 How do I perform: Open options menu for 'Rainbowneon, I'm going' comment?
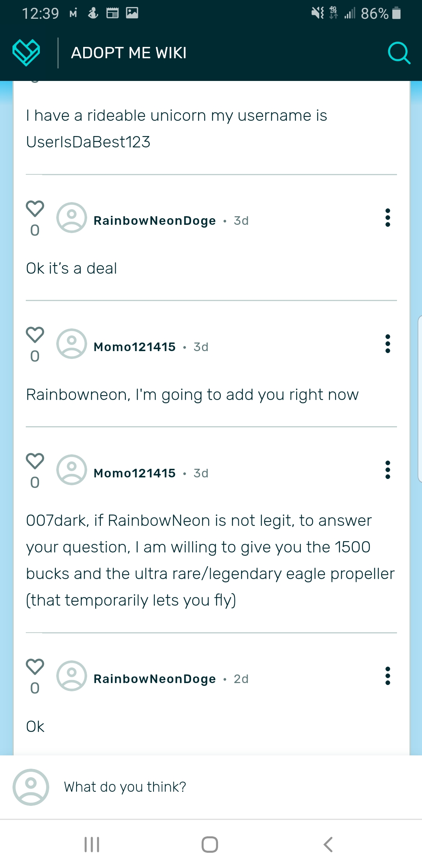pos(388,344)
